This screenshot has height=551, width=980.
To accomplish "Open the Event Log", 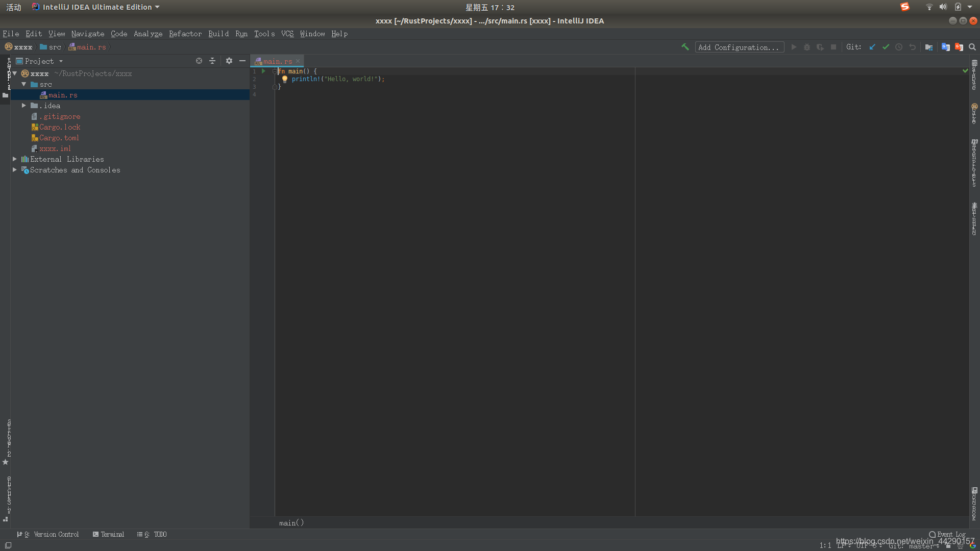I will click(947, 535).
